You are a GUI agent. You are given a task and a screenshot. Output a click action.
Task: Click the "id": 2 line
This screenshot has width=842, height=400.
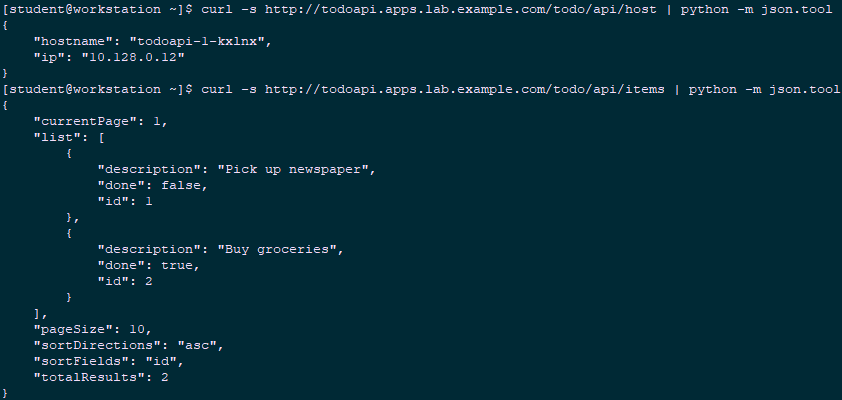(x=125, y=282)
